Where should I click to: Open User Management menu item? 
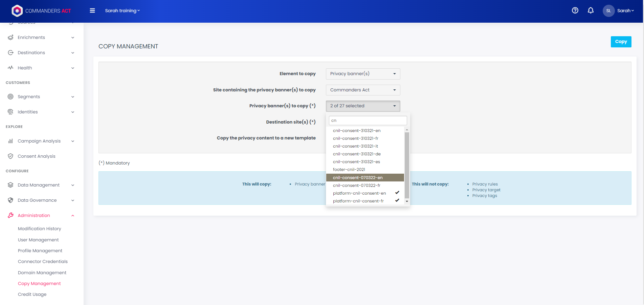click(x=38, y=240)
